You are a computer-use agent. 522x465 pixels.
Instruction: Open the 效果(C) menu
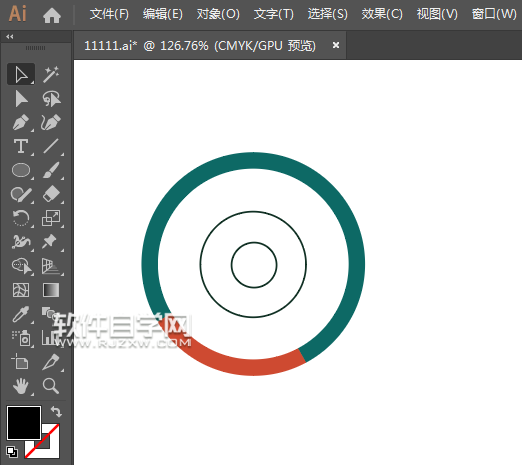click(382, 14)
